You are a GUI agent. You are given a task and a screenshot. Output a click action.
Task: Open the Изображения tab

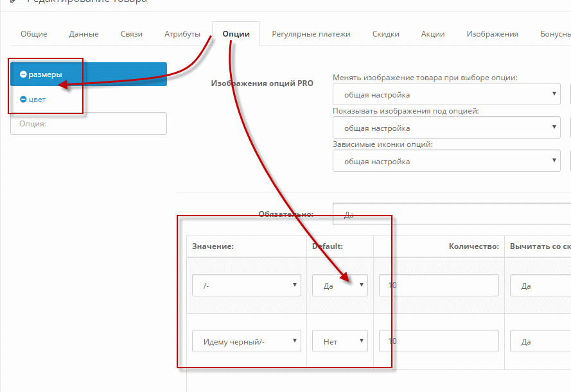pos(492,34)
